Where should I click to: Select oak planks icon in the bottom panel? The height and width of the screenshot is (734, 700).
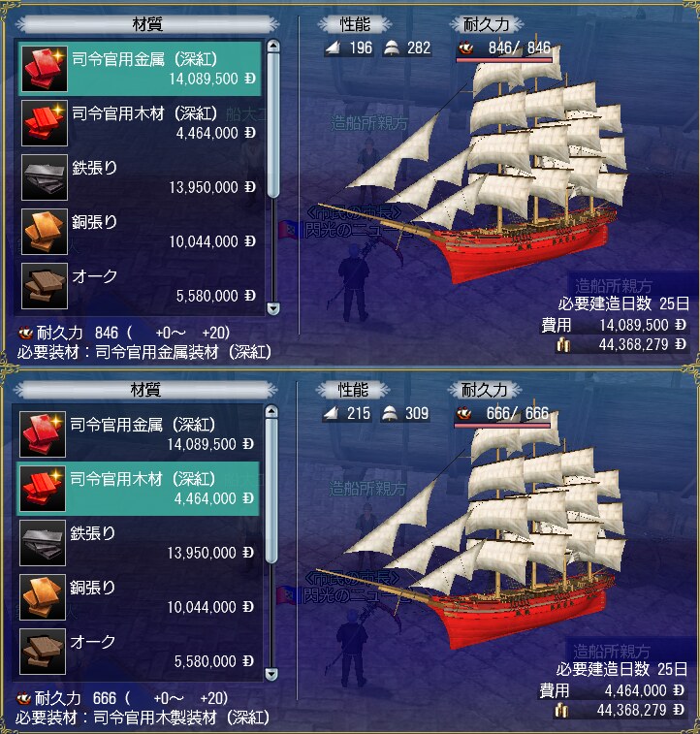click(43, 652)
